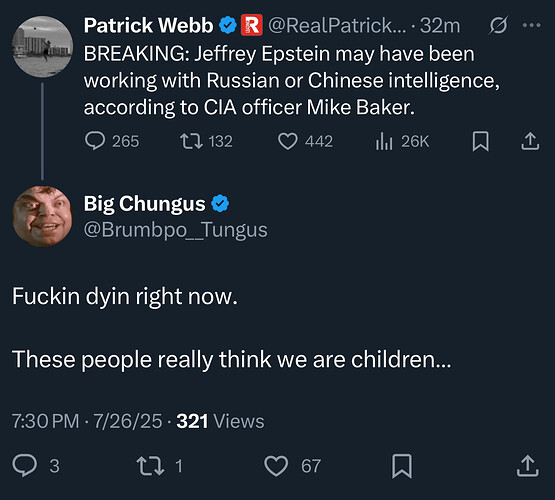Share the Big Chungus tweet
555x500 pixels.
click(527, 466)
